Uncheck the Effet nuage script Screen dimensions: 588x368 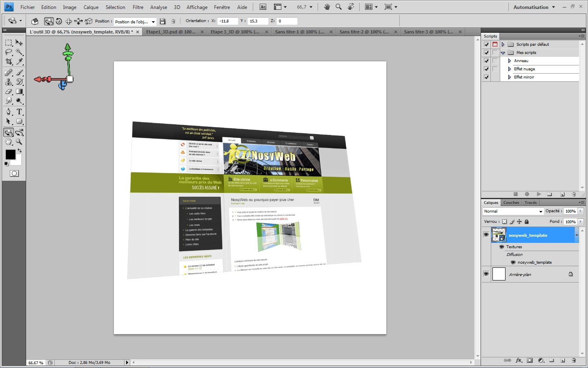click(x=486, y=69)
